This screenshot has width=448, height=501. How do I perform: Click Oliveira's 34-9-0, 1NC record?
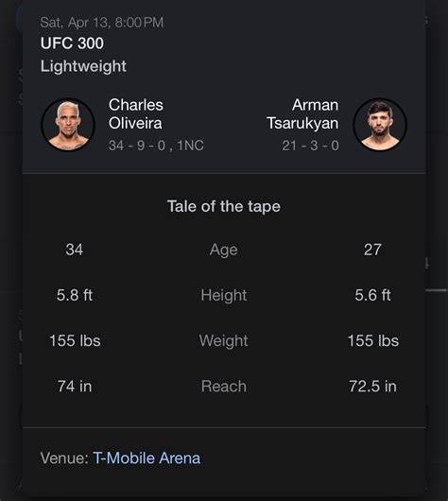pyautogui.click(x=156, y=146)
